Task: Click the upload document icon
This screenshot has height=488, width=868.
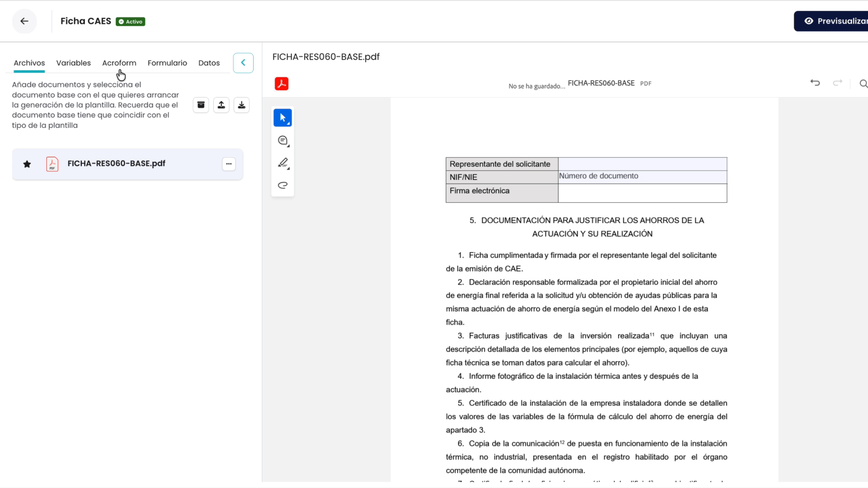Action: tap(221, 105)
